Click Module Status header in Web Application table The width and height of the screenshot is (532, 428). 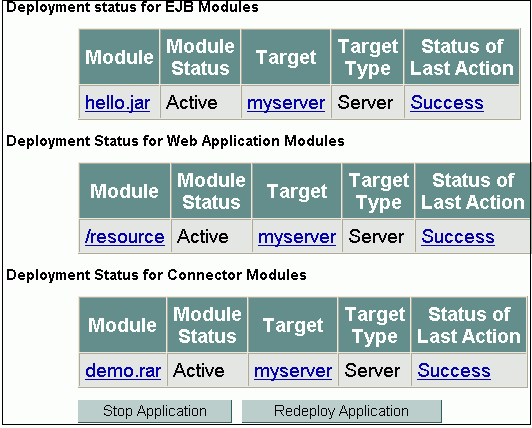tap(211, 191)
